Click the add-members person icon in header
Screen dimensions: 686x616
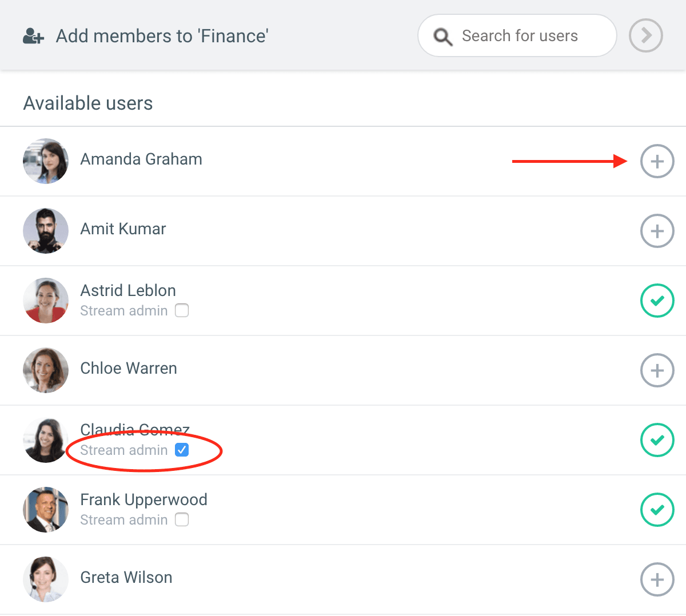coord(33,36)
